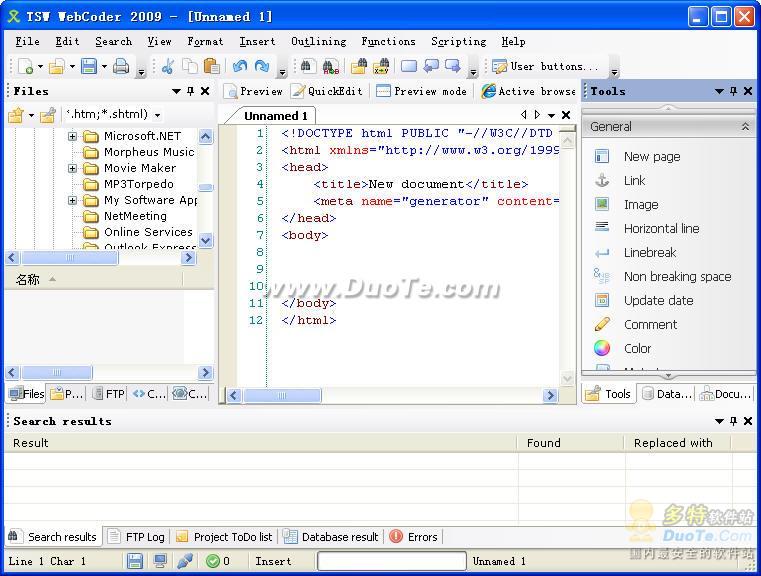Click the status bar monitor icon
This screenshot has width=761, height=576.
[160, 561]
